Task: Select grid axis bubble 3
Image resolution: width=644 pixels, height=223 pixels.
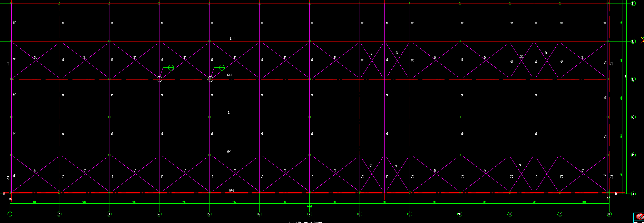Action: [109, 214]
